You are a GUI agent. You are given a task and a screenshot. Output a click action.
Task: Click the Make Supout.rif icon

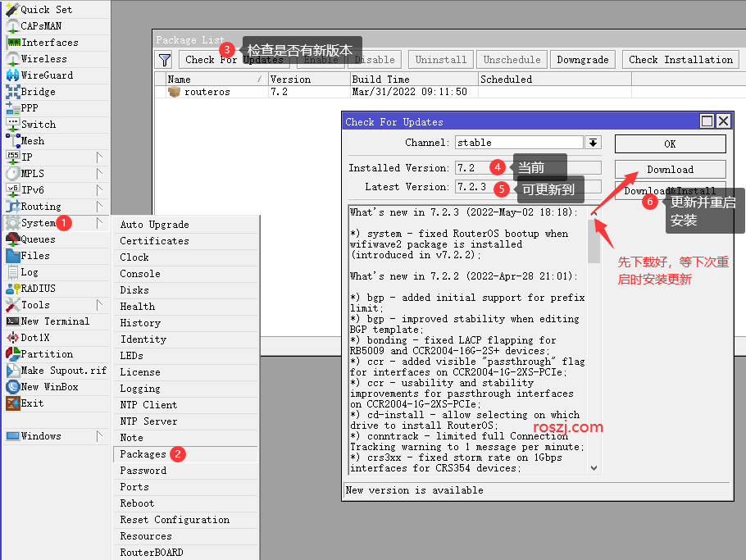[12, 371]
